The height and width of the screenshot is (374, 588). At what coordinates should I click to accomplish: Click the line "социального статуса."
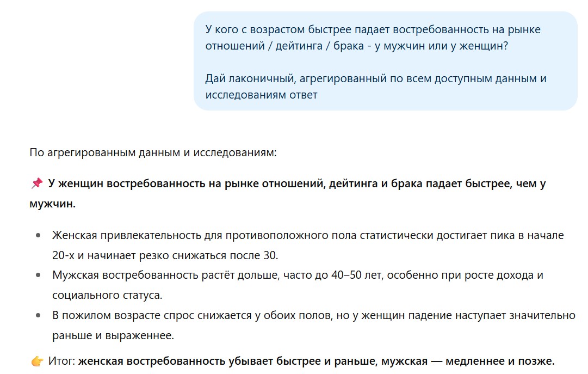[x=107, y=295]
